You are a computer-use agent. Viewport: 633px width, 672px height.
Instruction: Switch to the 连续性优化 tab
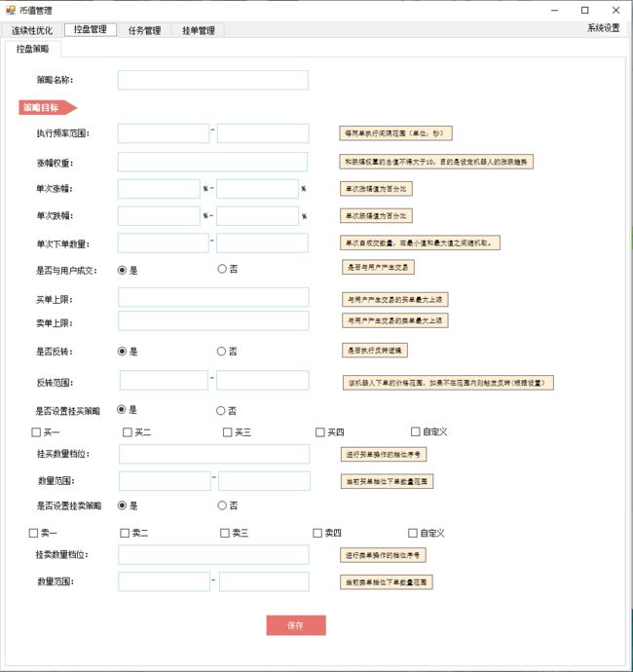(32, 30)
